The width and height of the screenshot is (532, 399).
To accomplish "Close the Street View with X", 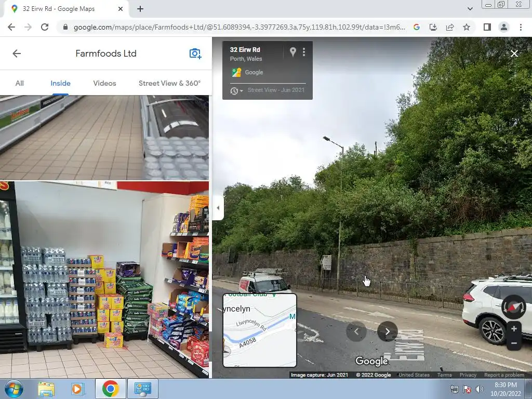I will tap(514, 54).
